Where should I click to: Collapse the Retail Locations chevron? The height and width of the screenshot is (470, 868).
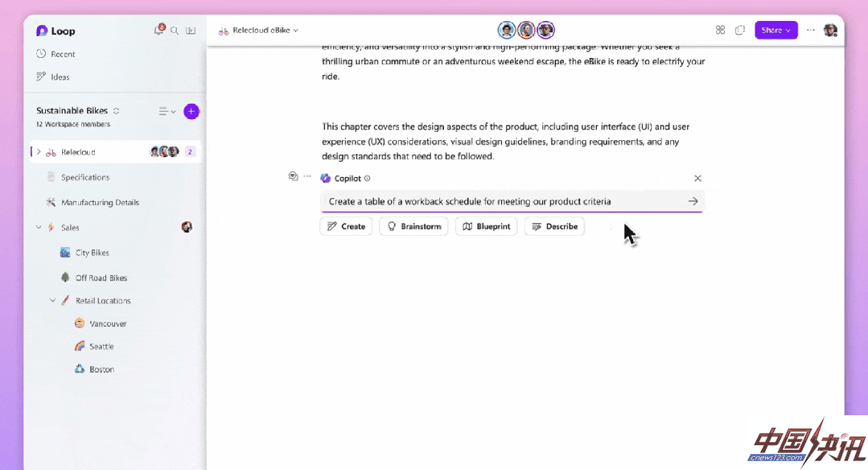52,301
